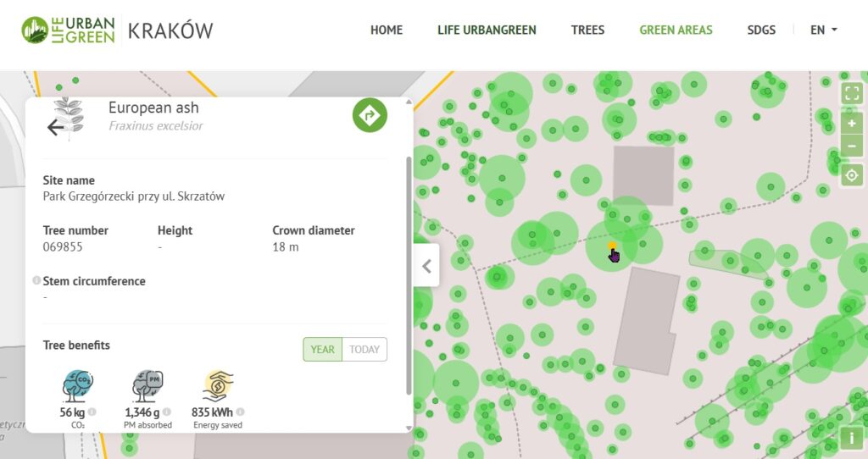The image size is (868, 459).
Task: Click the Life Urban Green Kraków logo
Action: coord(117,30)
